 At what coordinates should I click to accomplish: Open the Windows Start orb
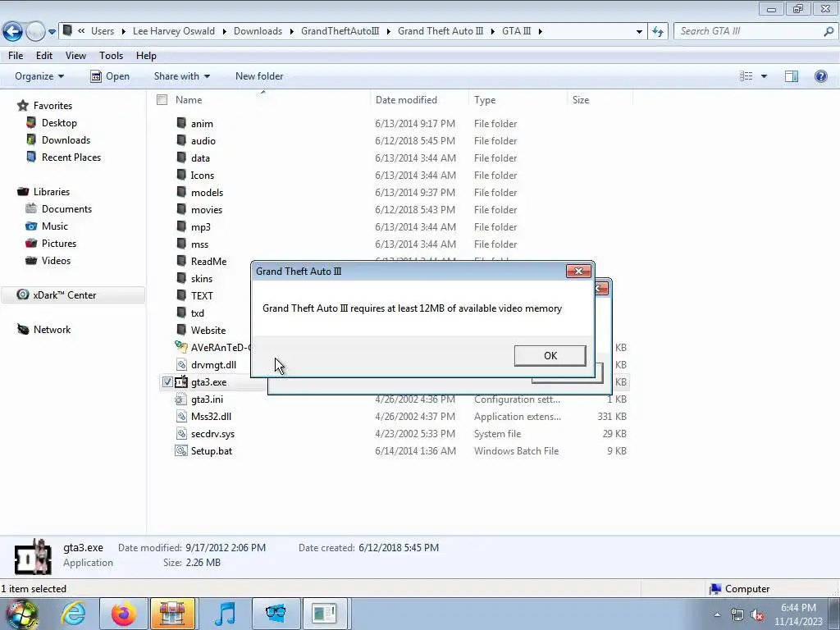pyautogui.click(x=21, y=614)
